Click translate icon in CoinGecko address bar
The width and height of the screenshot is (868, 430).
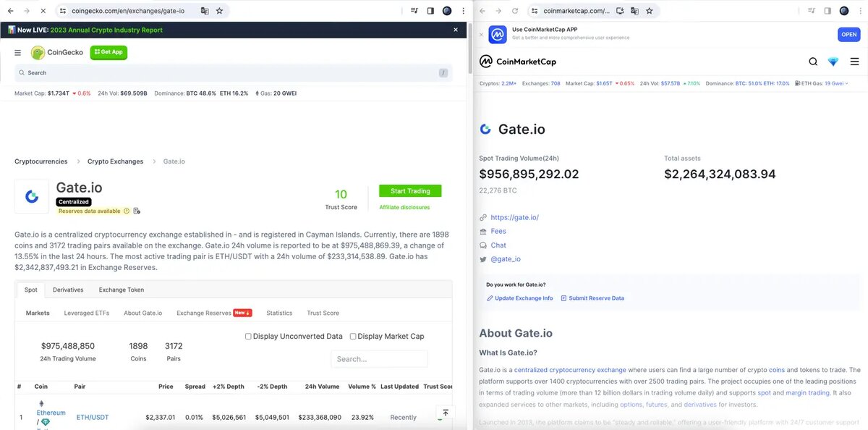[x=205, y=11]
